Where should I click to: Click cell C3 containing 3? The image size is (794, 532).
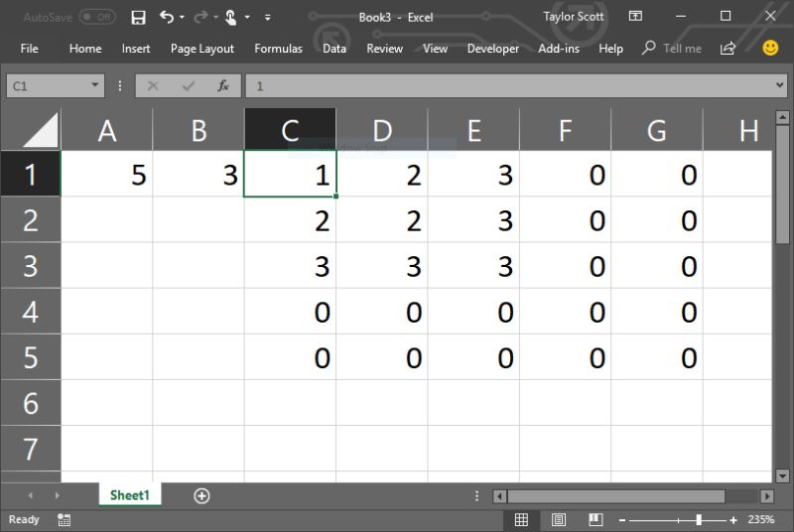click(290, 266)
